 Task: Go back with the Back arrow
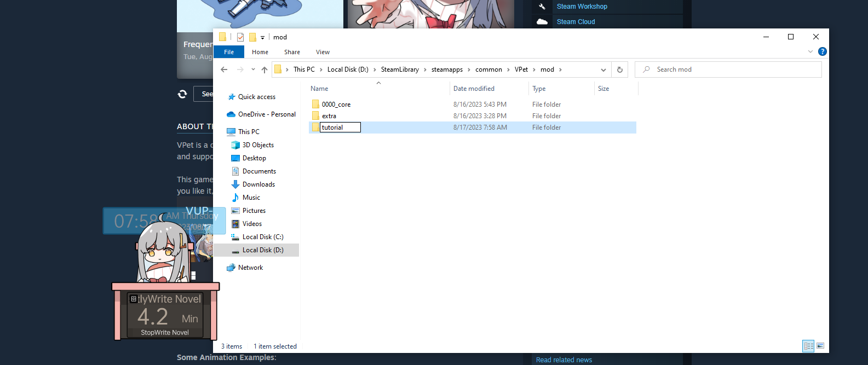[x=224, y=69]
